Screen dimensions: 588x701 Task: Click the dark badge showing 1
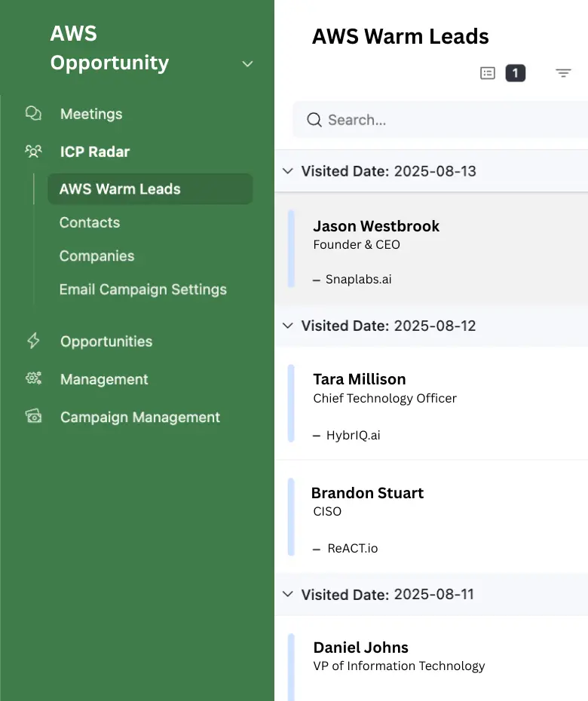click(x=515, y=73)
